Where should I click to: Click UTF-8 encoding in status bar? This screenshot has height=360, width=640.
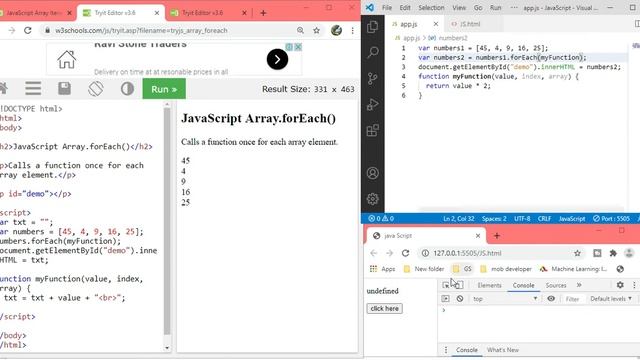[x=522, y=218]
